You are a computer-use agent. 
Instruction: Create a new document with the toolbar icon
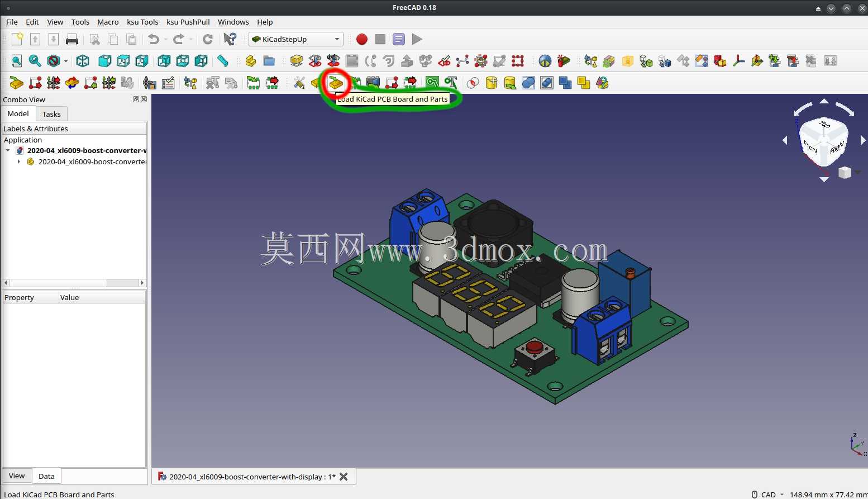point(17,39)
